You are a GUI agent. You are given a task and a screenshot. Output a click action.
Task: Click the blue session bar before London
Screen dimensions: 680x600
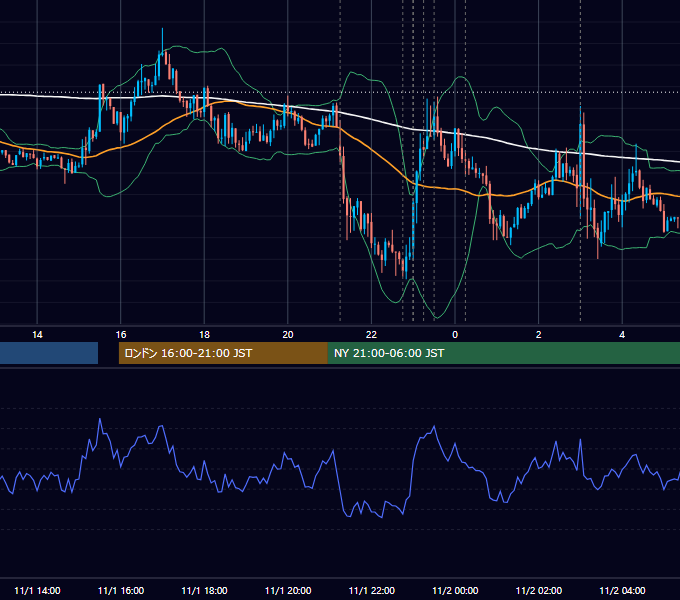pyautogui.click(x=49, y=353)
